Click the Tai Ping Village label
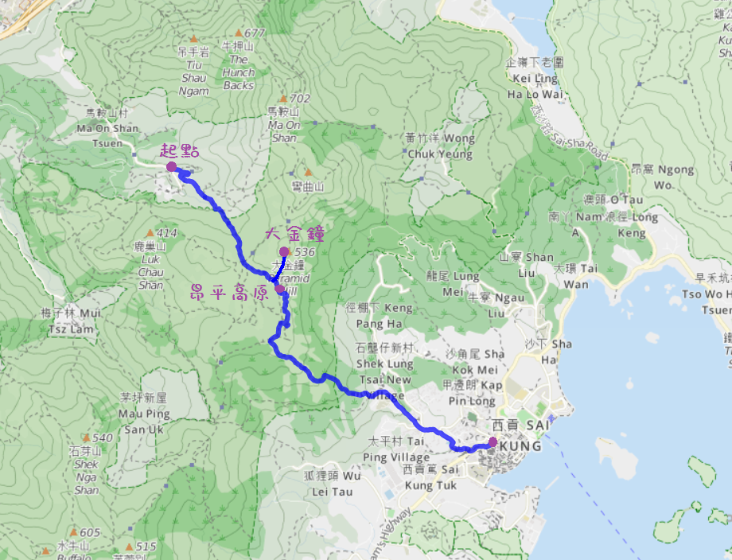Image resolution: width=732 pixels, height=560 pixels. click(x=398, y=449)
